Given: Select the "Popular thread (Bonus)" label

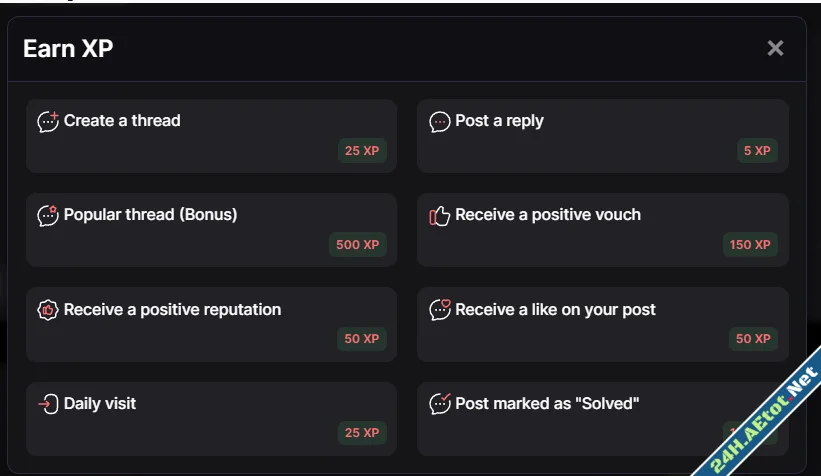Looking at the screenshot, I should (150, 215).
